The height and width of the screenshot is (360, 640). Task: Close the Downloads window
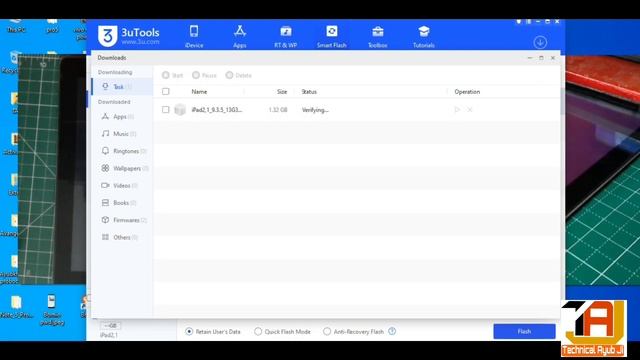click(553, 58)
